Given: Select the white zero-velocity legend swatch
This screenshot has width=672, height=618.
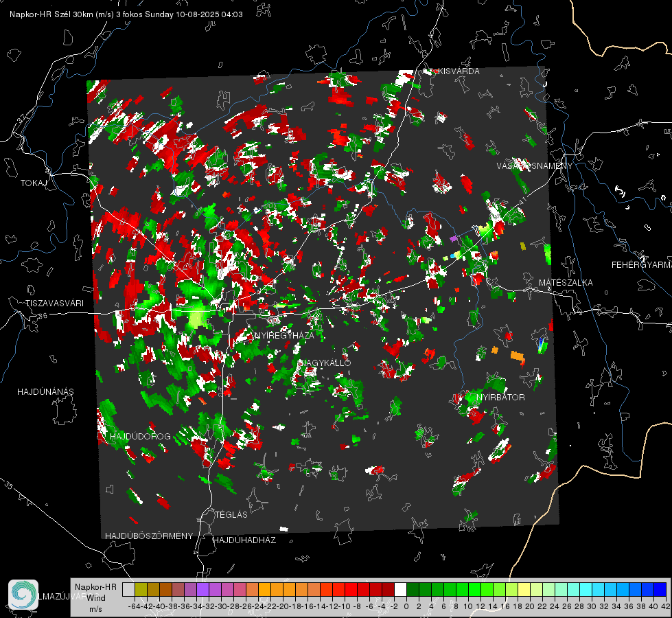Looking at the screenshot, I should tap(400, 589).
